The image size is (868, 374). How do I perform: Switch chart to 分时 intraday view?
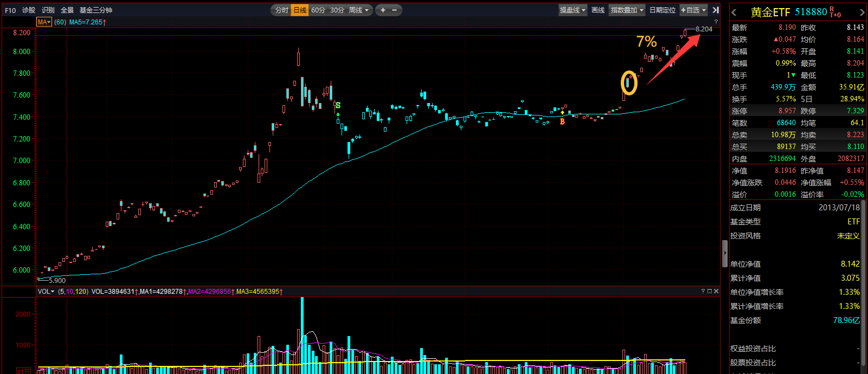[x=281, y=10]
